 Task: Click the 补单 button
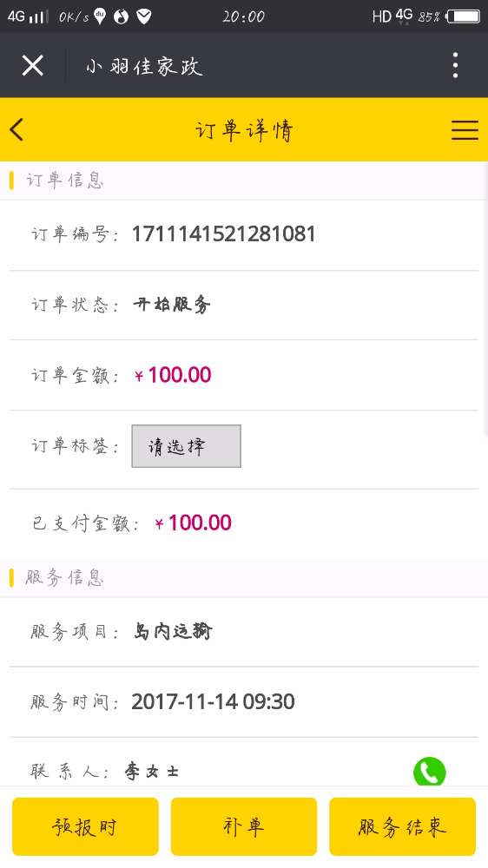244,826
